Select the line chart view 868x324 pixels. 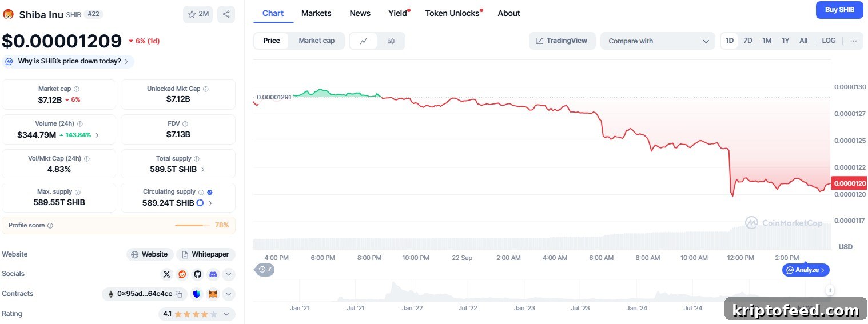tap(364, 41)
